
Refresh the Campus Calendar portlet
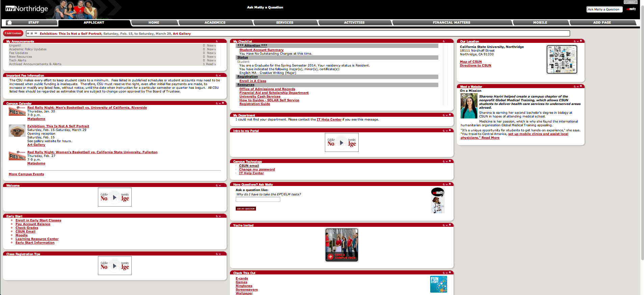[x=217, y=103]
